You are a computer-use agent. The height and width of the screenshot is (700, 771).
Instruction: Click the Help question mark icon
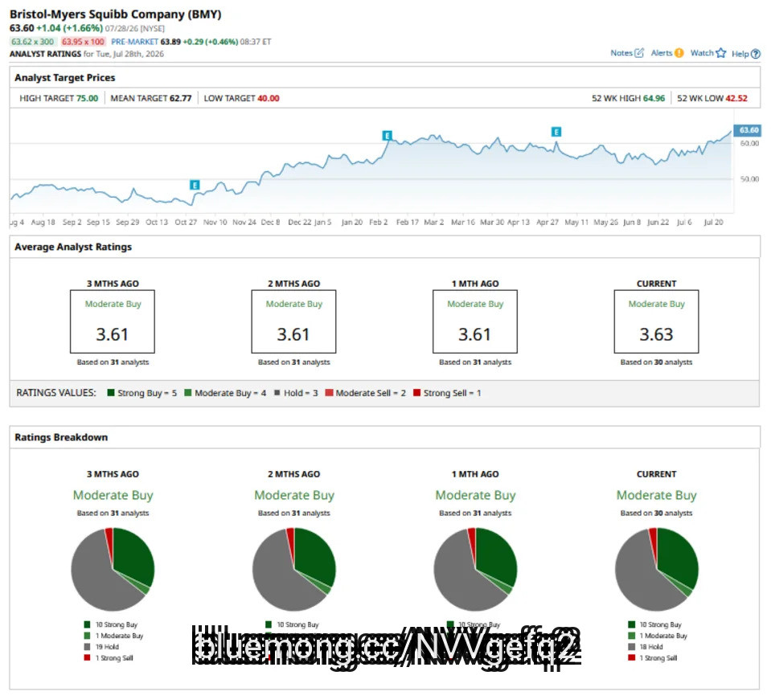tap(756, 54)
